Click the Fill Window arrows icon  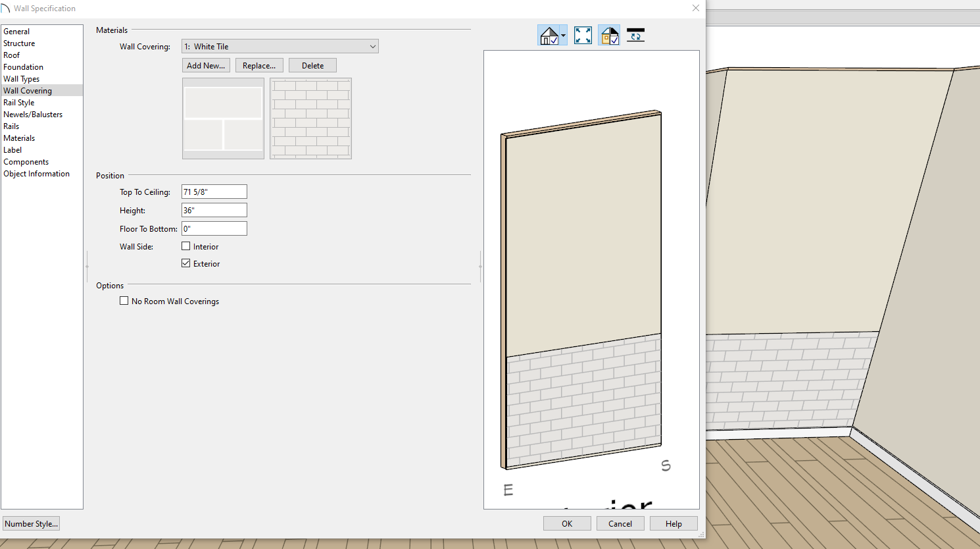[x=583, y=36]
